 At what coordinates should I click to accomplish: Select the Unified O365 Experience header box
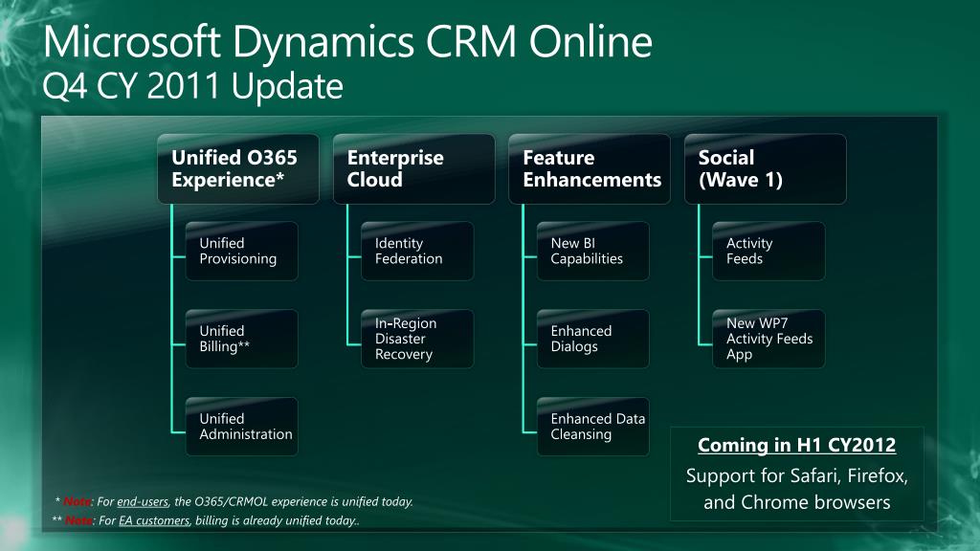pyautogui.click(x=238, y=168)
